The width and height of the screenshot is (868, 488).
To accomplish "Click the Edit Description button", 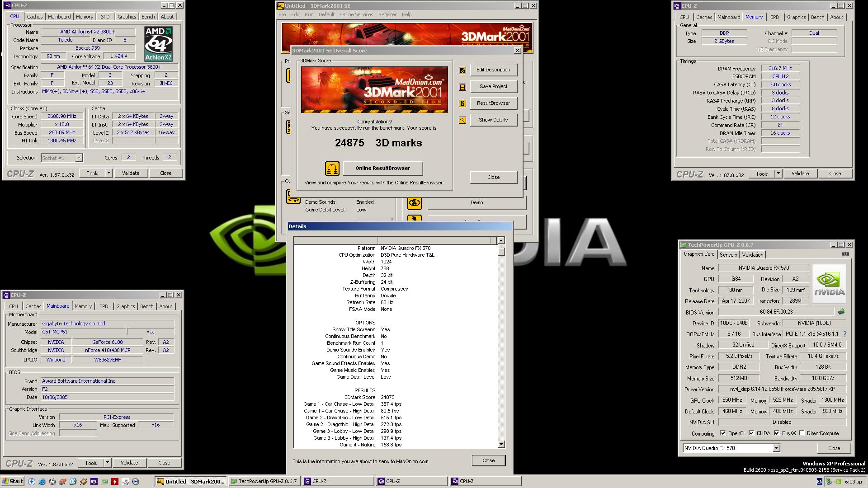I will pyautogui.click(x=493, y=70).
